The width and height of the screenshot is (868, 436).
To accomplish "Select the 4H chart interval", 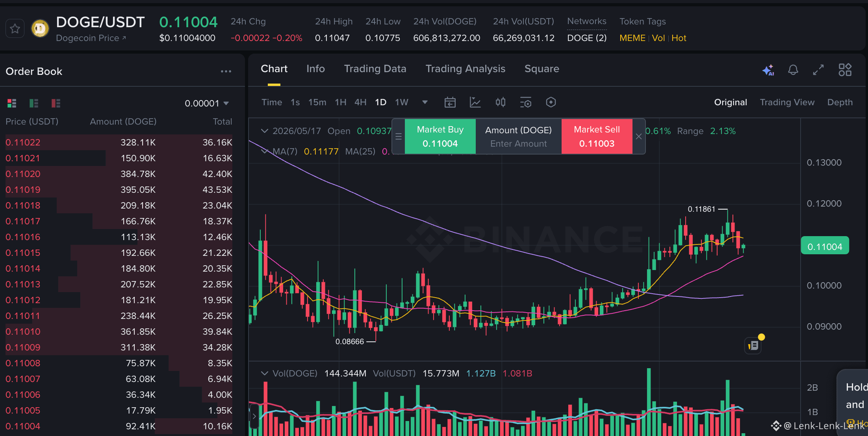I will pyautogui.click(x=360, y=102).
